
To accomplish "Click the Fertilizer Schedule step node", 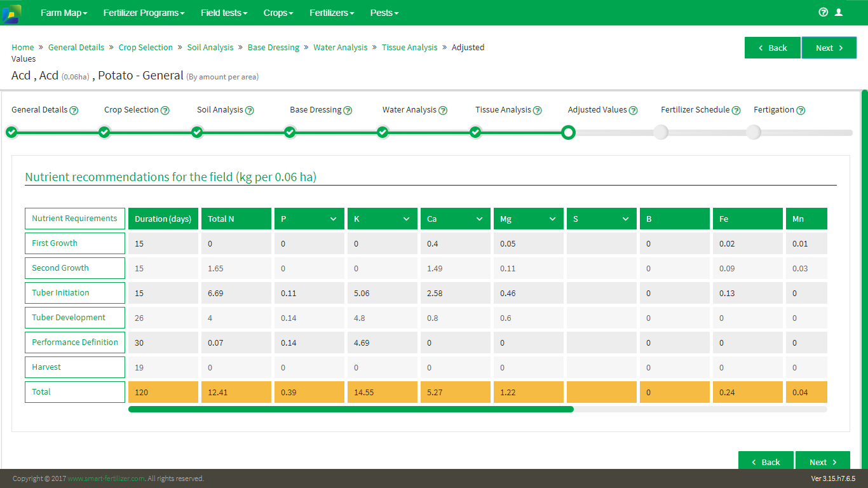I will pos(661,132).
